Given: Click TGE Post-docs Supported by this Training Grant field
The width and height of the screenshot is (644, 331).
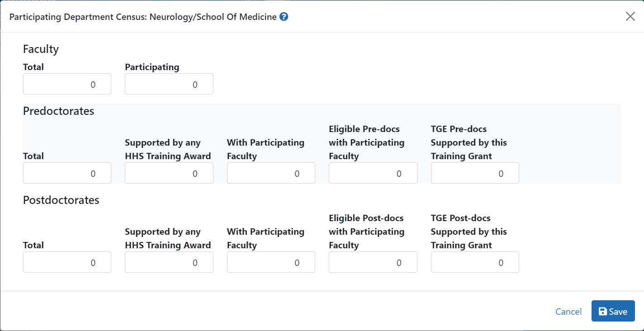Looking at the screenshot, I should tap(475, 262).
